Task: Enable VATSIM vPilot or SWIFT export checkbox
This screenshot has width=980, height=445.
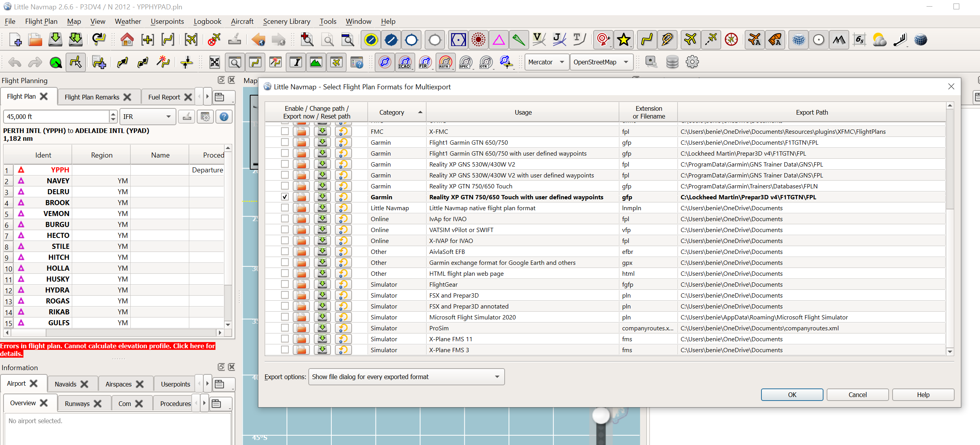Action: [285, 230]
